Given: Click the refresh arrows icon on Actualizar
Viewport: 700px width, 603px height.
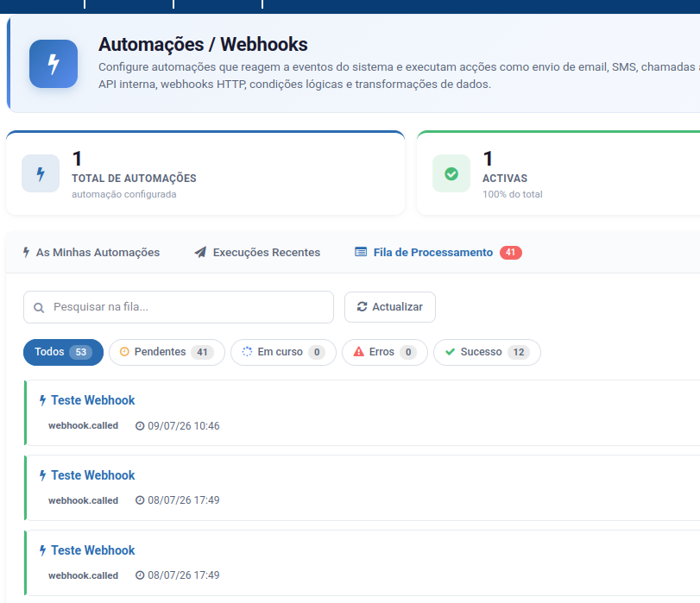Looking at the screenshot, I should [x=362, y=306].
